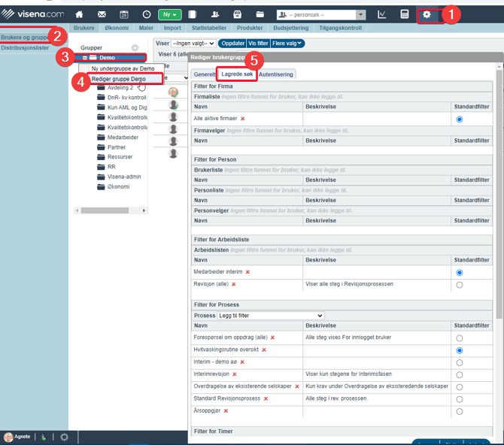Remove the Interimrevisjon filter
This screenshot has width=504, height=445.
pyautogui.click(x=235, y=374)
